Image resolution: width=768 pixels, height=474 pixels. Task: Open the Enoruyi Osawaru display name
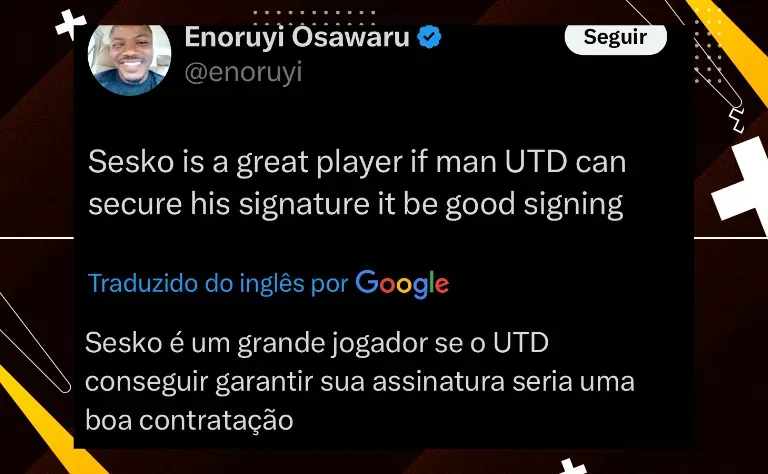click(x=297, y=37)
